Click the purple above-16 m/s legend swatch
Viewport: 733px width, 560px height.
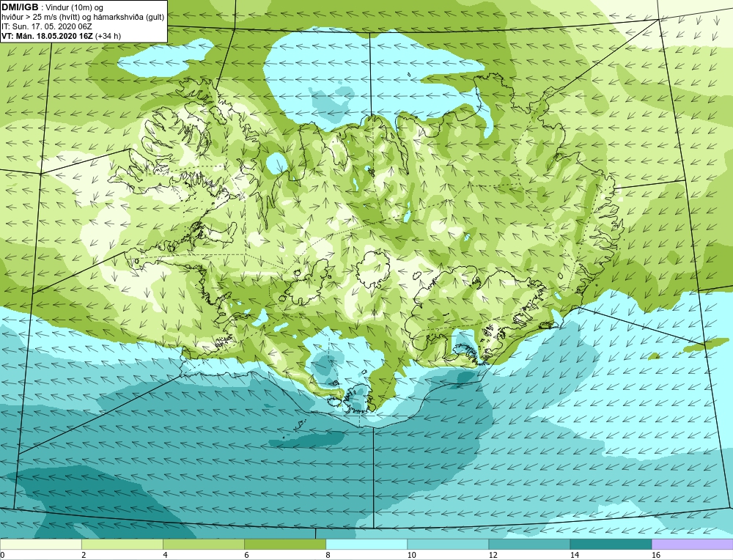pyautogui.click(x=693, y=544)
